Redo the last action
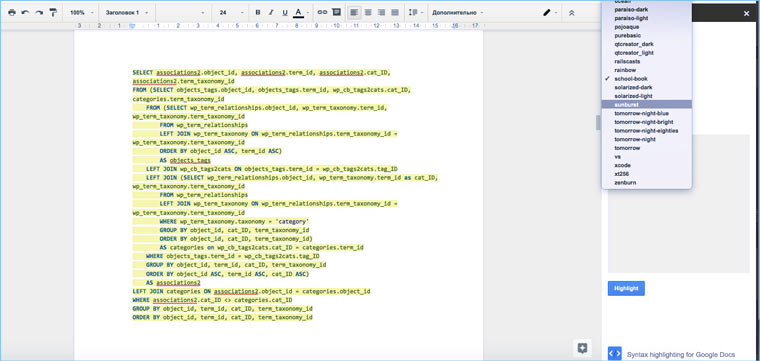 [x=39, y=13]
